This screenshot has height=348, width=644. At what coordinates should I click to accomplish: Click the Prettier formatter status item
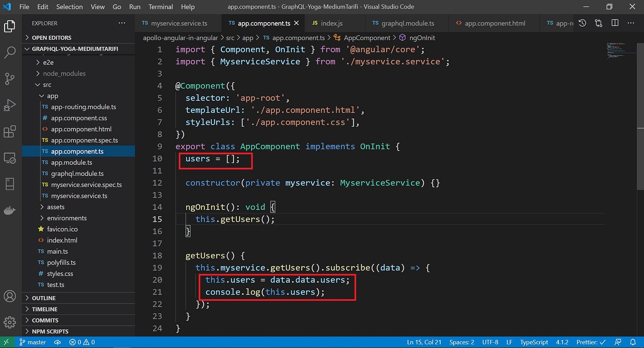pos(590,342)
